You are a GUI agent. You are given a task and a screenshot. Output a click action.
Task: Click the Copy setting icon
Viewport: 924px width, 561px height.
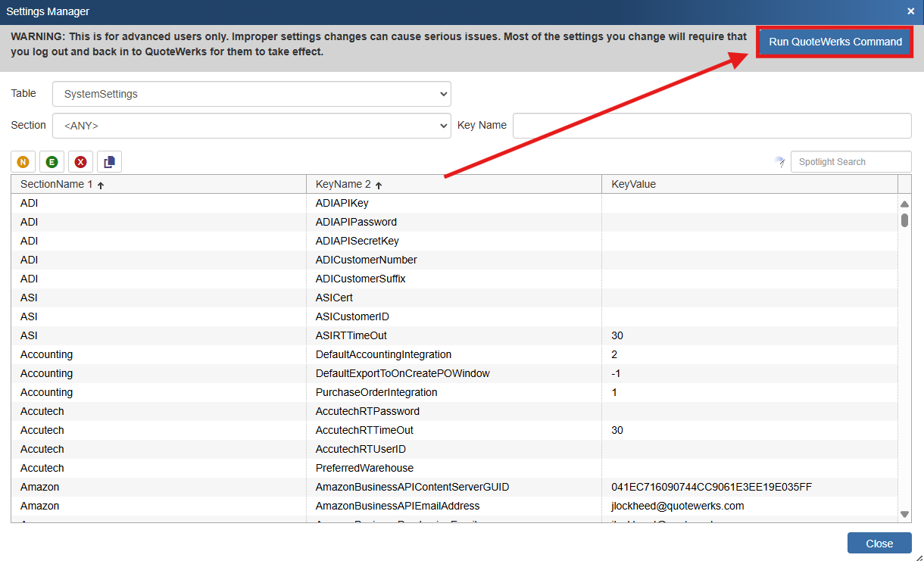point(109,162)
